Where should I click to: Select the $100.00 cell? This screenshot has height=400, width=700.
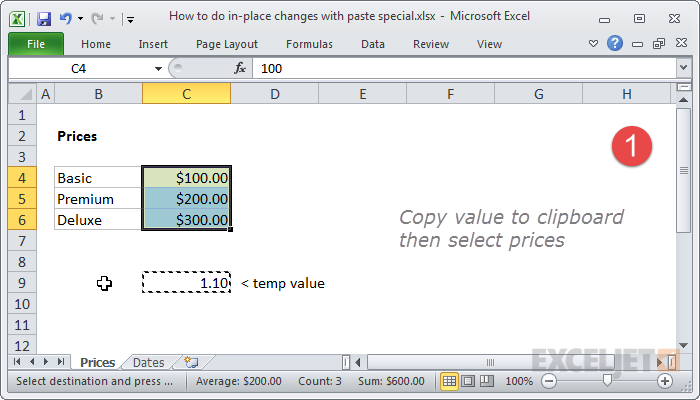[x=187, y=178]
